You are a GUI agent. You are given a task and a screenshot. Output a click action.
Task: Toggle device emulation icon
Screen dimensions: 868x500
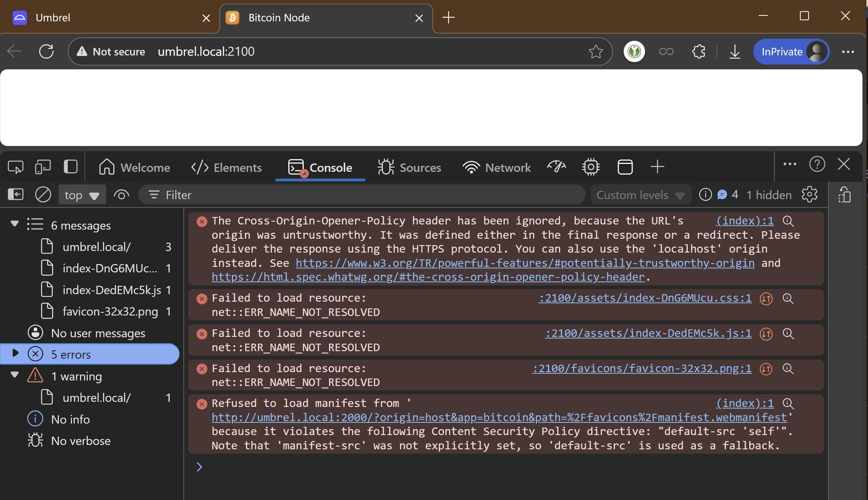pos(43,167)
